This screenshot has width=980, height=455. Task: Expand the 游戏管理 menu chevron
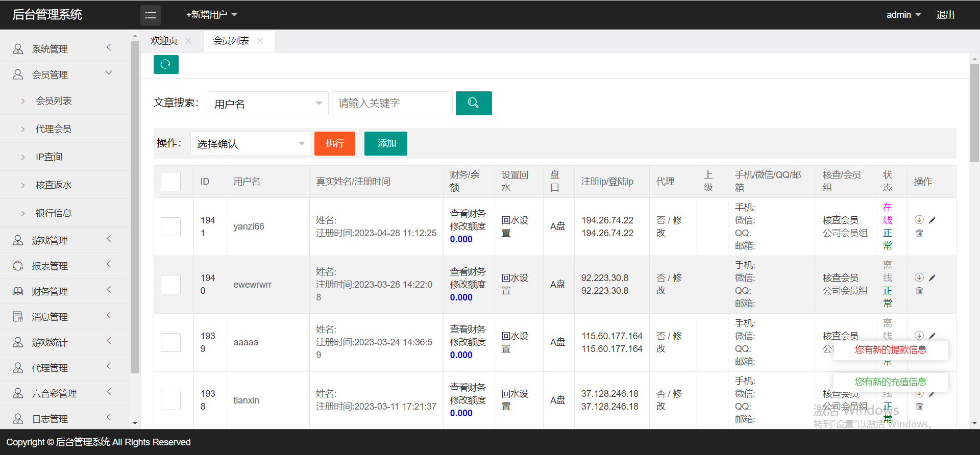[109, 239]
